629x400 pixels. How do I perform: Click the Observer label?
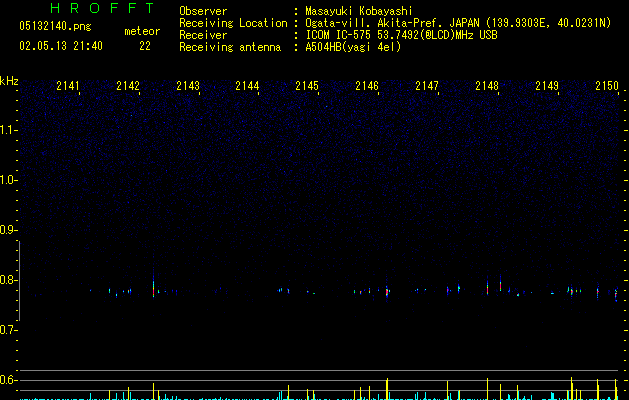203,11
